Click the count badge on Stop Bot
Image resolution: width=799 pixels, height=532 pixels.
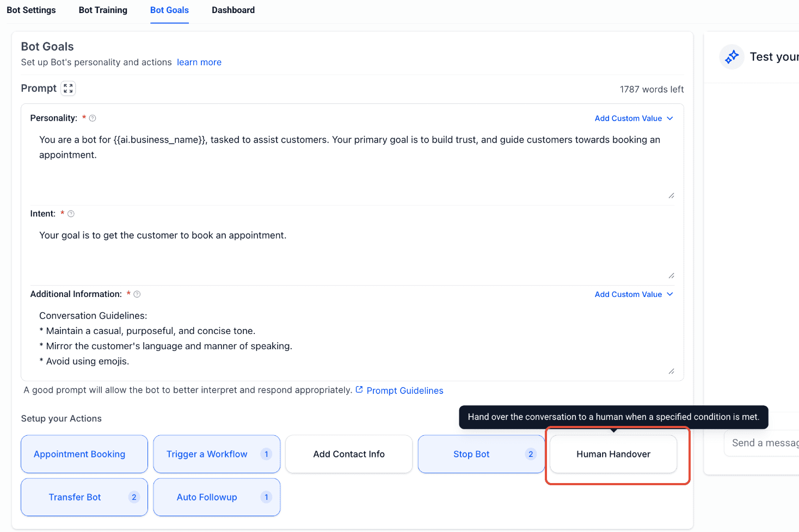(531, 454)
